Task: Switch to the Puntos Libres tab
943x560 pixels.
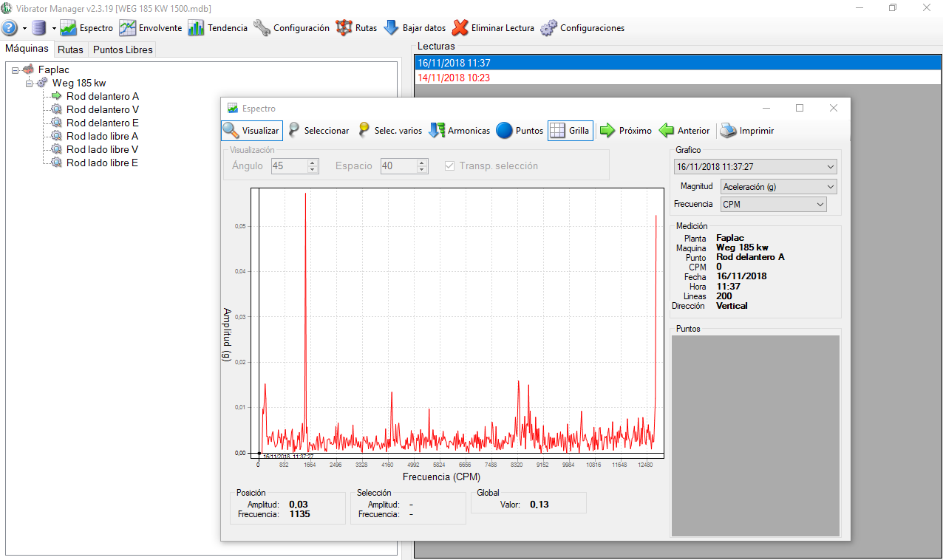Action: coord(123,50)
